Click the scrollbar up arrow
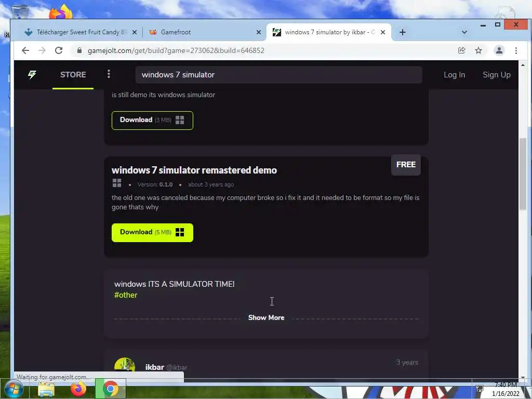 tap(523, 65)
